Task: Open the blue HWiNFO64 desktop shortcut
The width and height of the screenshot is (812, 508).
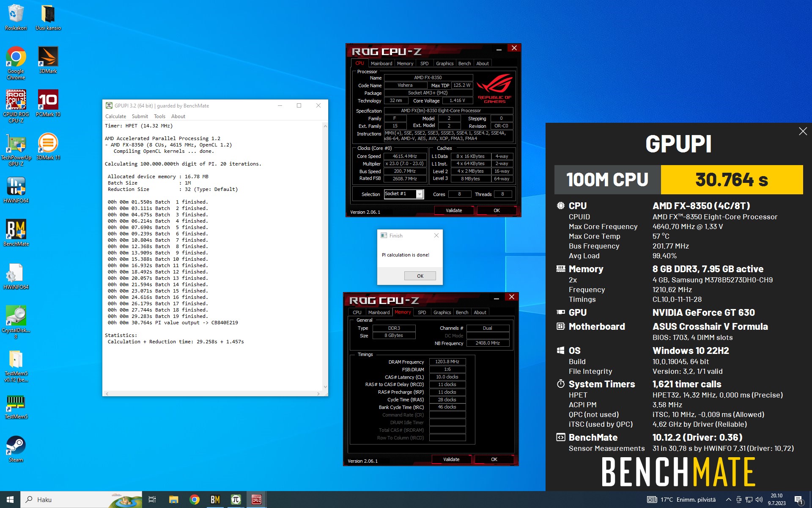Action: click(x=16, y=190)
